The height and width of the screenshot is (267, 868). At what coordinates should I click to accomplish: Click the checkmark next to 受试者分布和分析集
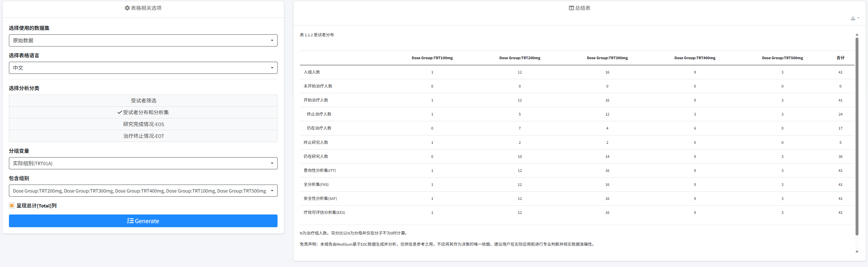[x=119, y=112]
